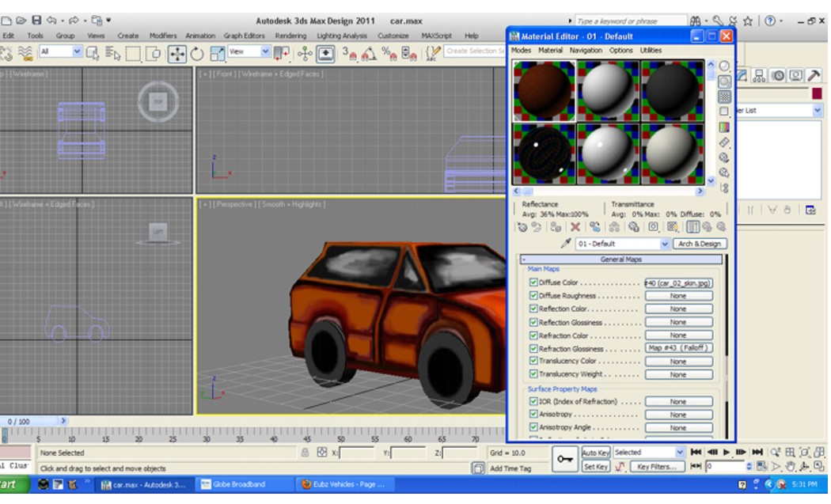Toggle the Auto Key button
Viewport: 831px width, 504px height.
coord(596,453)
